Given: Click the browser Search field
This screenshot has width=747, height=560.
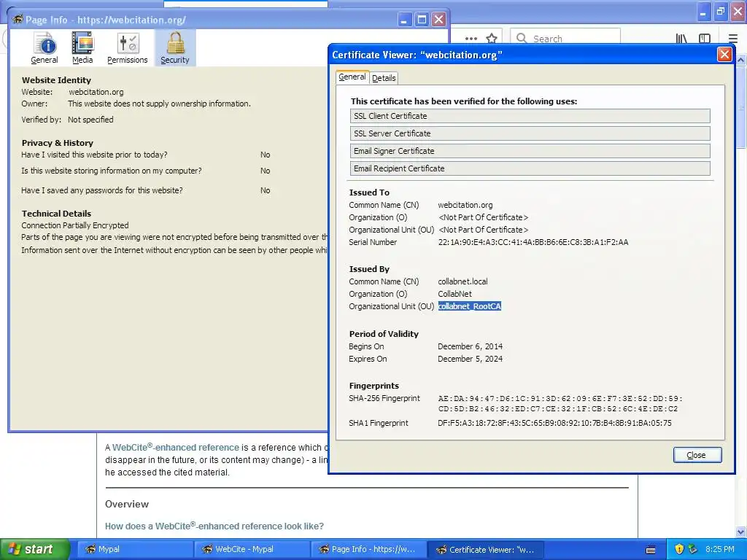Looking at the screenshot, I should pos(565,39).
